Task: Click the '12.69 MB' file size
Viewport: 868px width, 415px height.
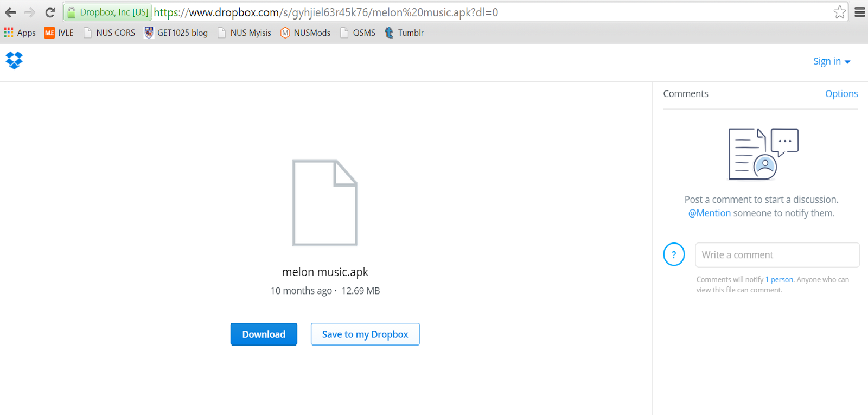Action: point(361,291)
